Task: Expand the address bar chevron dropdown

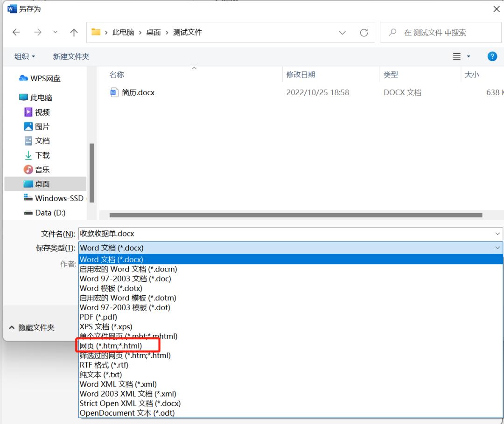Action: click(343, 32)
